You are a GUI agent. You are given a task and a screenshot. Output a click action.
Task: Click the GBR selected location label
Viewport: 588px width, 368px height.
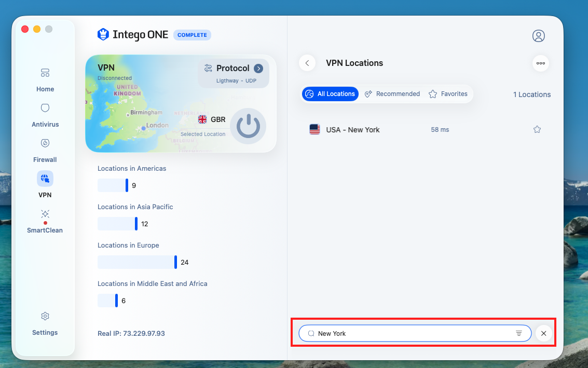click(x=218, y=119)
